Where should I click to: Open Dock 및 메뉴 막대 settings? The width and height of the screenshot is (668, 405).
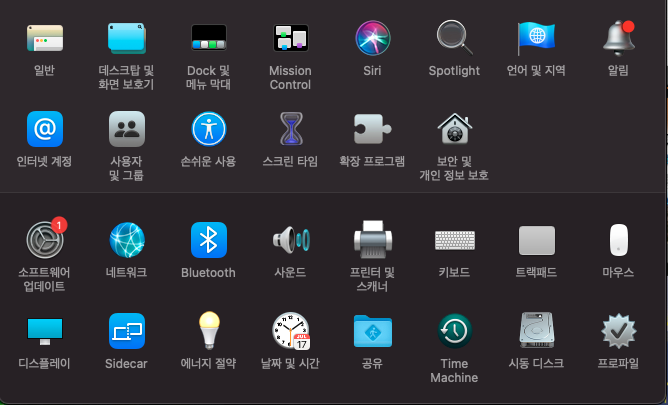(x=209, y=37)
